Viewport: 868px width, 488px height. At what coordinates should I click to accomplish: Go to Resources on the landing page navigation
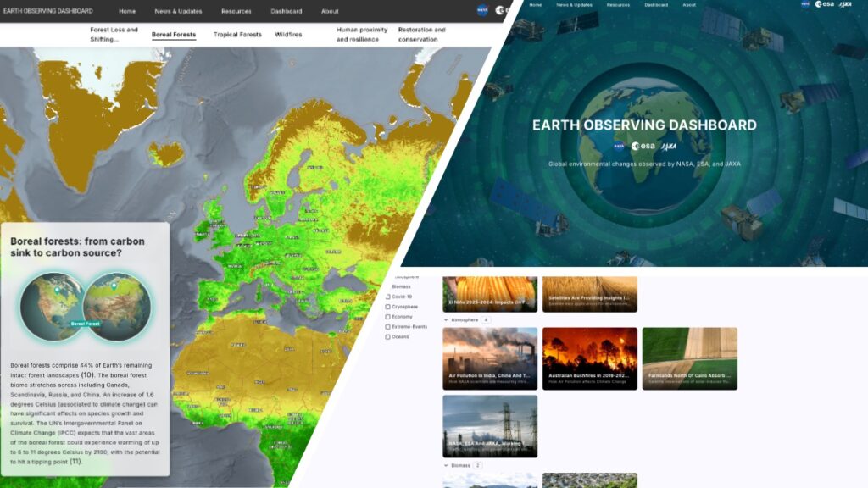point(618,5)
